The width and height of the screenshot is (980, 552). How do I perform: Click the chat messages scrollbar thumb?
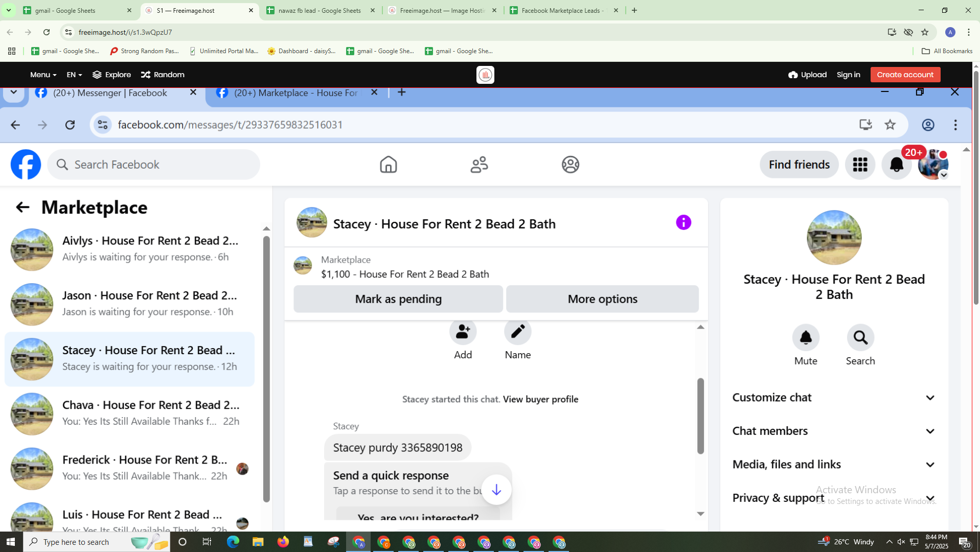click(700, 416)
